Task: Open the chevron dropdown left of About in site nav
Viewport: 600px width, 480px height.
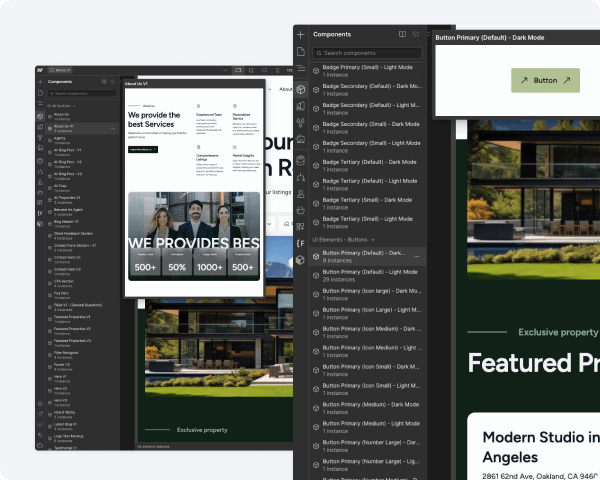Action: coord(270,89)
